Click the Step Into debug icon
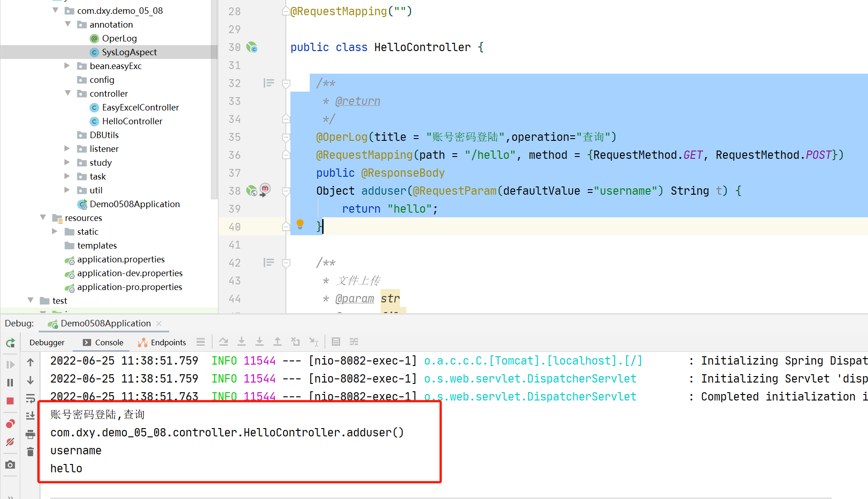The width and height of the screenshot is (868, 499). click(242, 342)
